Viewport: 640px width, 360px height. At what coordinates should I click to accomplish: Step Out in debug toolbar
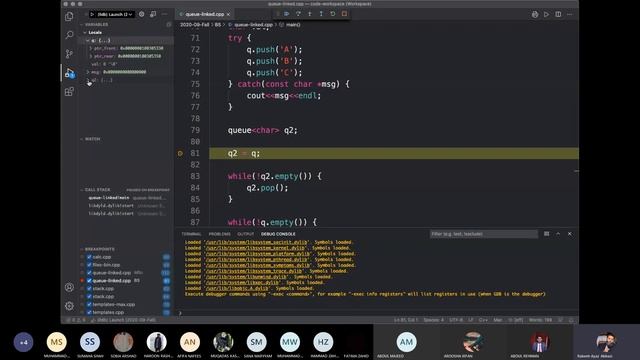pyautogui.click(x=321, y=14)
